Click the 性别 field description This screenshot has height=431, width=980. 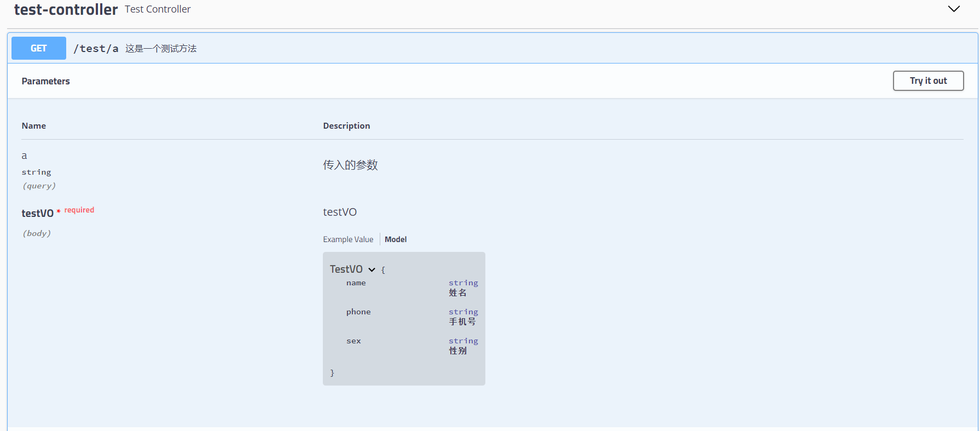[458, 351]
